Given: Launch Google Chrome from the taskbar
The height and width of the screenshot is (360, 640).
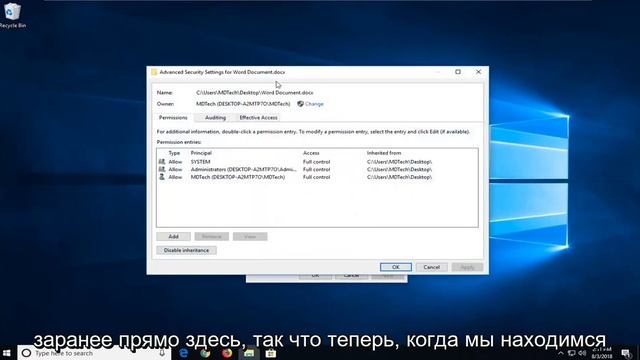Looking at the screenshot, I should pos(205,353).
